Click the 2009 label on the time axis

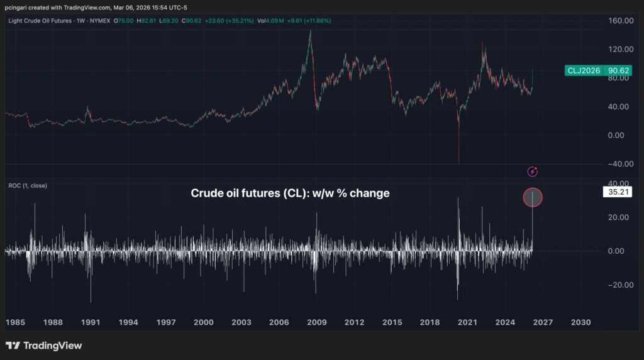pyautogui.click(x=316, y=322)
